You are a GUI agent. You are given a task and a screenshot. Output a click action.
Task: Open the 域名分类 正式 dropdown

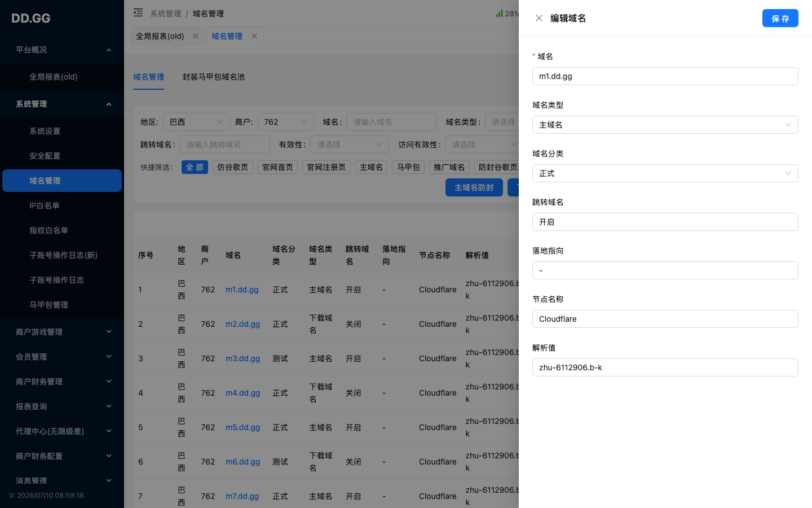(665, 173)
